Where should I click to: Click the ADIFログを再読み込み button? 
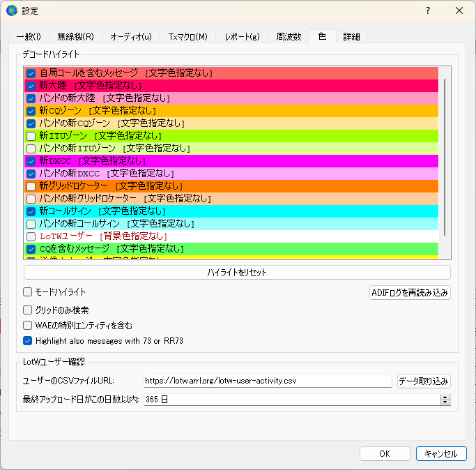click(410, 293)
